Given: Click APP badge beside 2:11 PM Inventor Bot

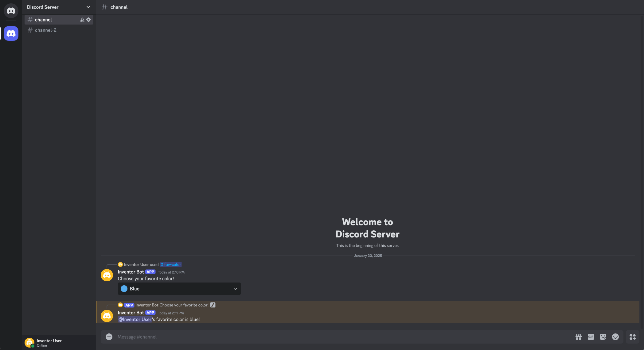Looking at the screenshot, I should [x=150, y=313].
